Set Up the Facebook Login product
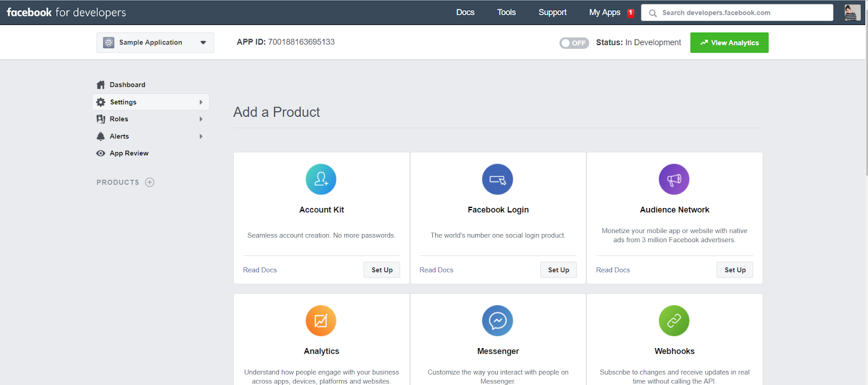 click(x=559, y=270)
